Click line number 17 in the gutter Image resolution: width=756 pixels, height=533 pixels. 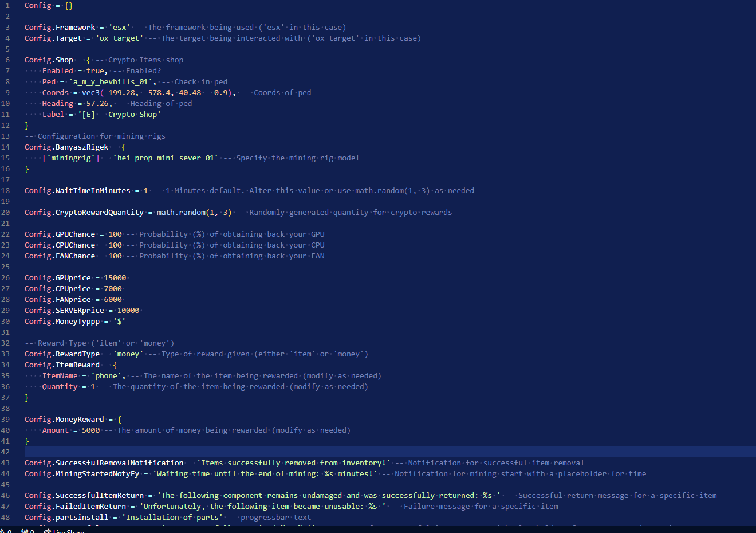[5, 180]
